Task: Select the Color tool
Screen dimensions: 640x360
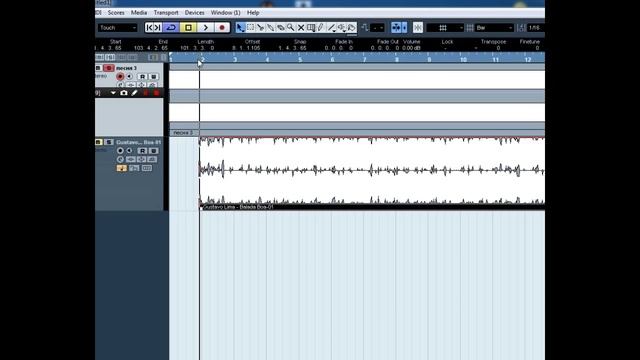Action: [351, 28]
